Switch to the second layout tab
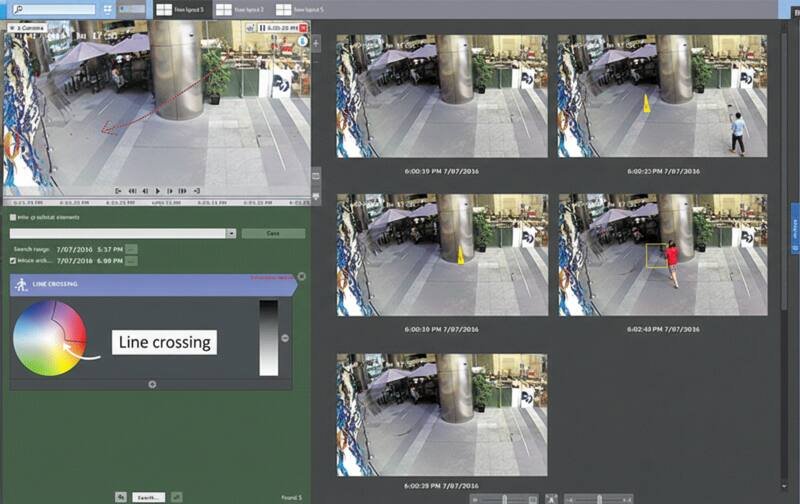 tap(241, 10)
